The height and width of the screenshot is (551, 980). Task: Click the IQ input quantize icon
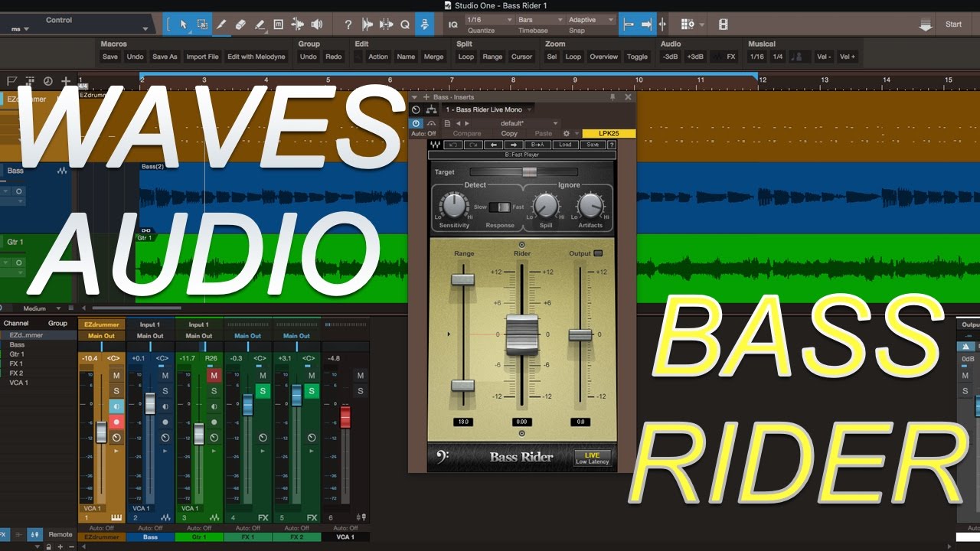(452, 24)
